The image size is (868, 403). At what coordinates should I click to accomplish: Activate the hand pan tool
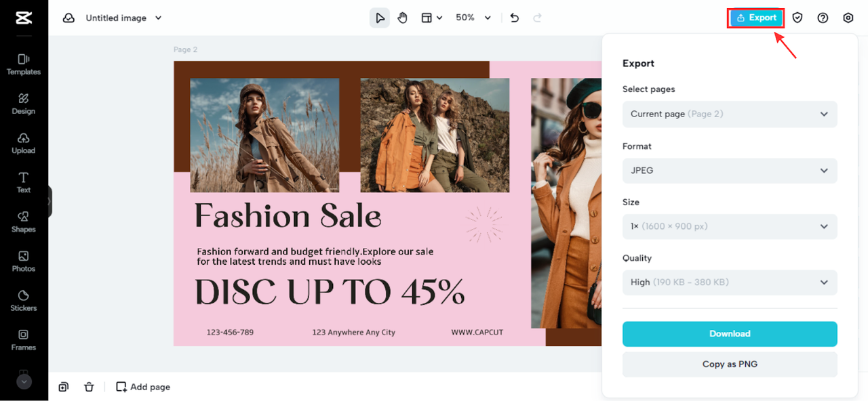(x=403, y=18)
